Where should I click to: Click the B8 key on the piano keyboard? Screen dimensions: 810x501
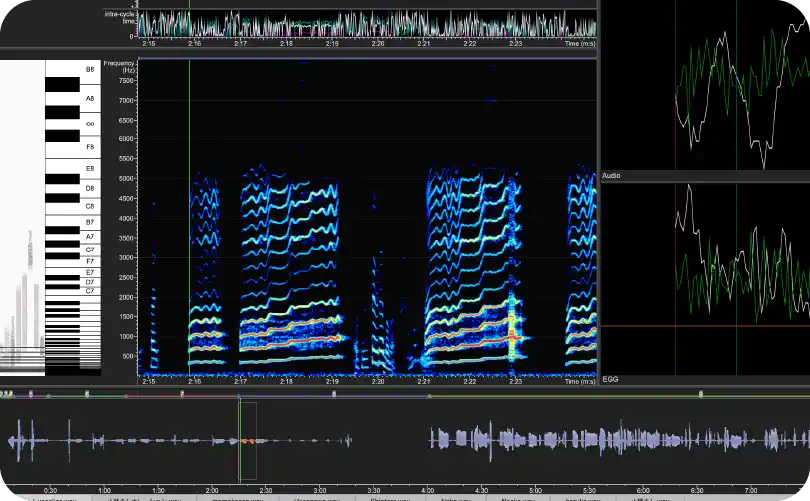pos(90,69)
